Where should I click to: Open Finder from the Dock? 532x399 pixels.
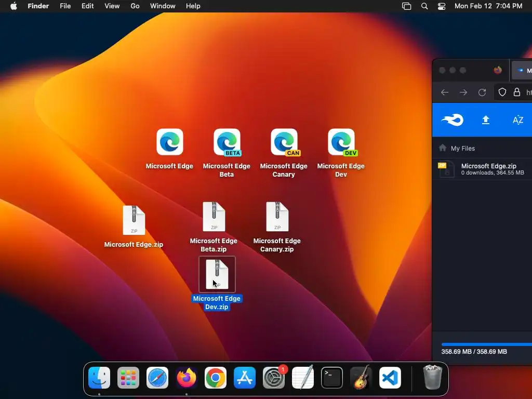pos(99,378)
